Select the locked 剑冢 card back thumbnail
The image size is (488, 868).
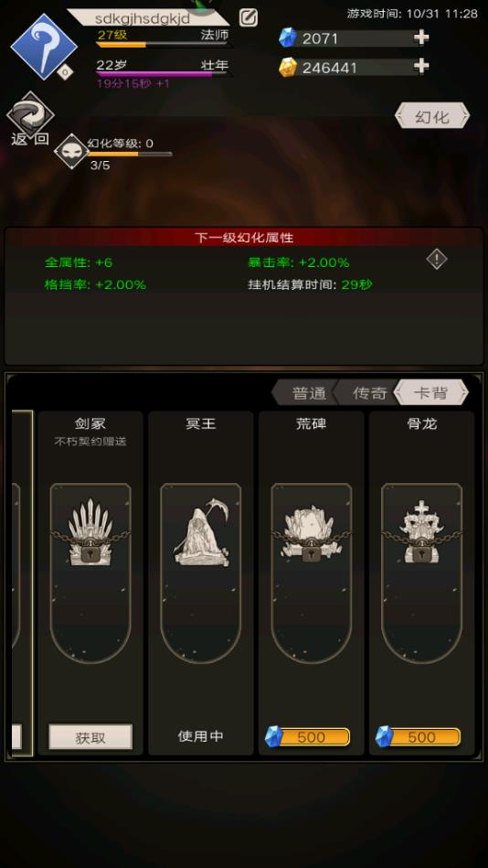tap(90, 573)
